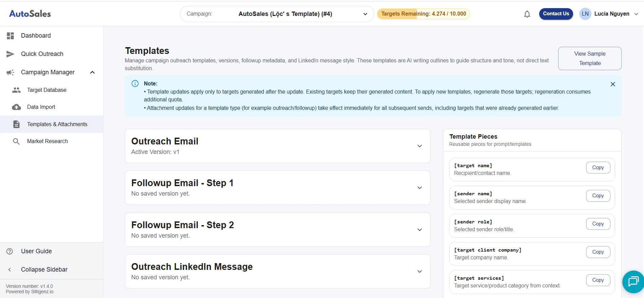Open Market Research page
This screenshot has width=644, height=298.
[x=52, y=141]
